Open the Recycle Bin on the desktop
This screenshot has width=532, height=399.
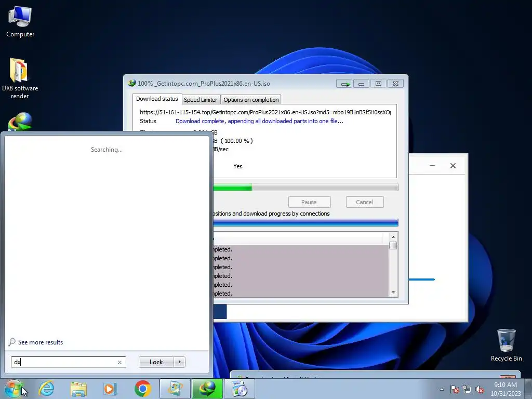(506, 345)
